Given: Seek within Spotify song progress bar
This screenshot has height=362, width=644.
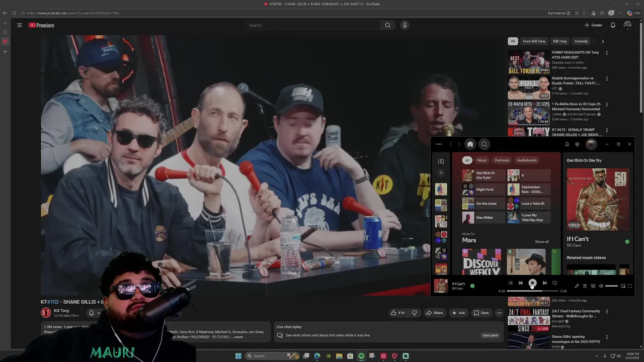Looking at the screenshot, I should click(x=532, y=291).
